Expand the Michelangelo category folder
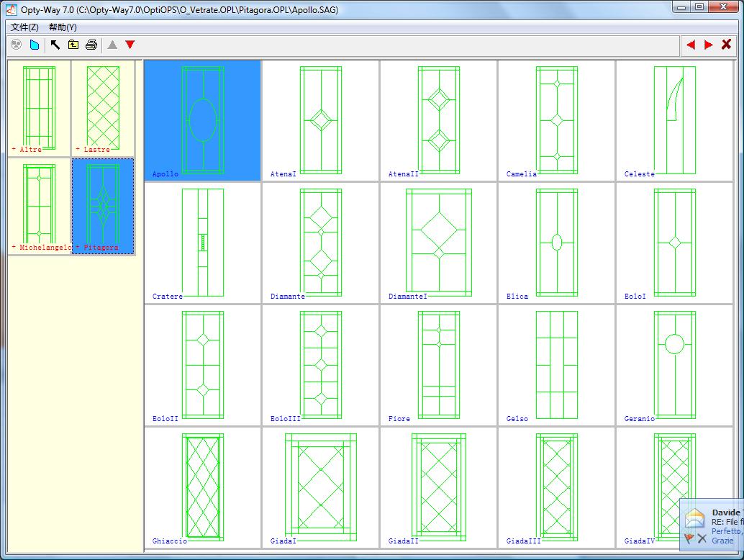The width and height of the screenshot is (744, 560). pyautogui.click(x=40, y=205)
